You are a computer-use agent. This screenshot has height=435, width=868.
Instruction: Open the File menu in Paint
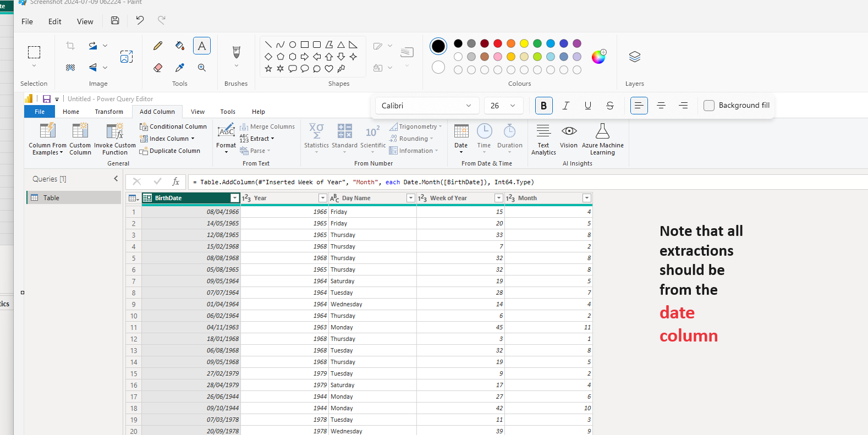click(27, 21)
